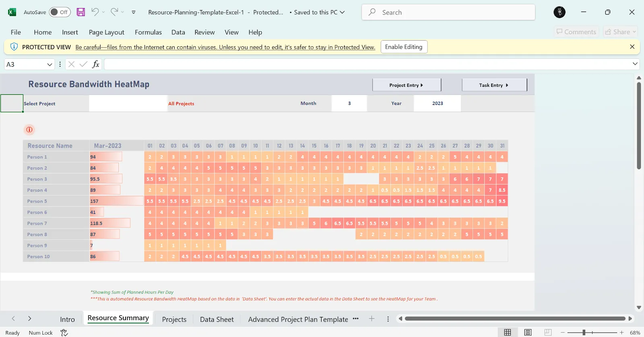Click the red info icon above table
Viewport: 644px width, 337px height.
coord(29,129)
